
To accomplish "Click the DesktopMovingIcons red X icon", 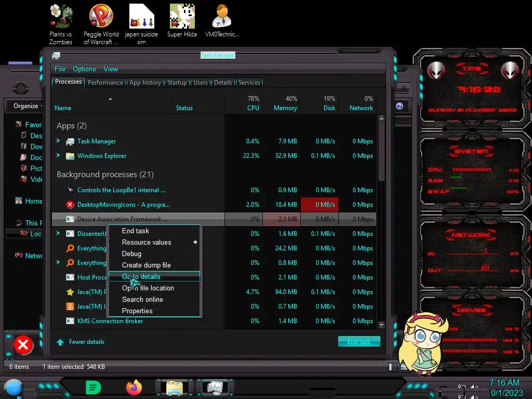I will [70, 205].
